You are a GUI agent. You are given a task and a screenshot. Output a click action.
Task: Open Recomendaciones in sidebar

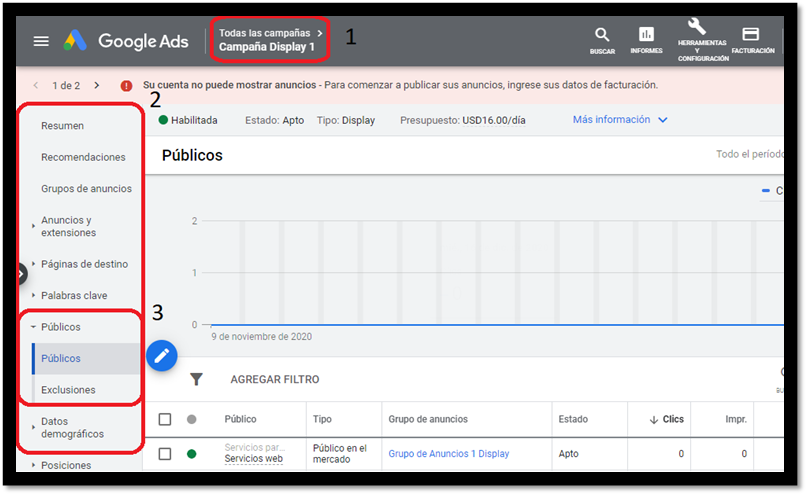click(83, 157)
